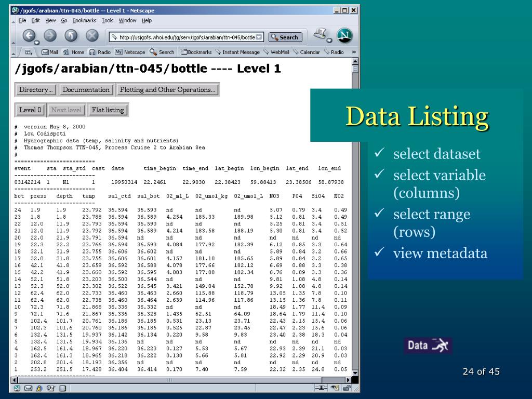Launch Instant Messenger from the status bar
The image size is (532, 399).
pos(39,388)
